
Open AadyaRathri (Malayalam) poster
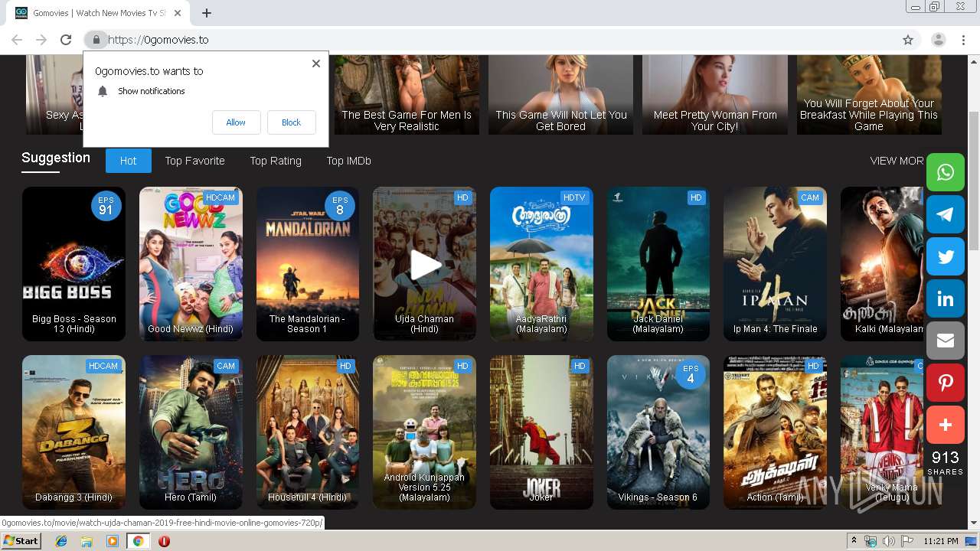pyautogui.click(x=541, y=264)
